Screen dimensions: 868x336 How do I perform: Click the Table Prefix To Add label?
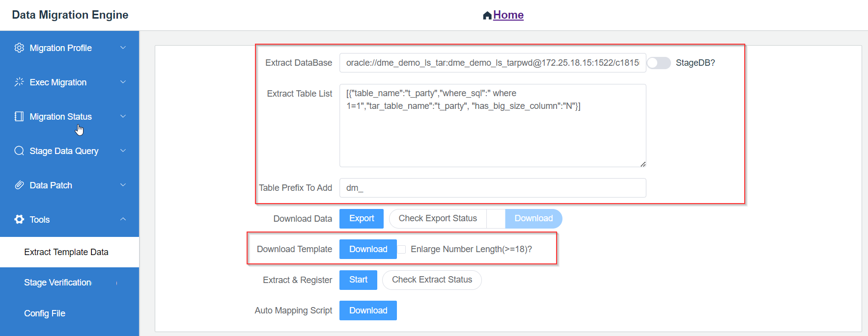click(x=295, y=188)
